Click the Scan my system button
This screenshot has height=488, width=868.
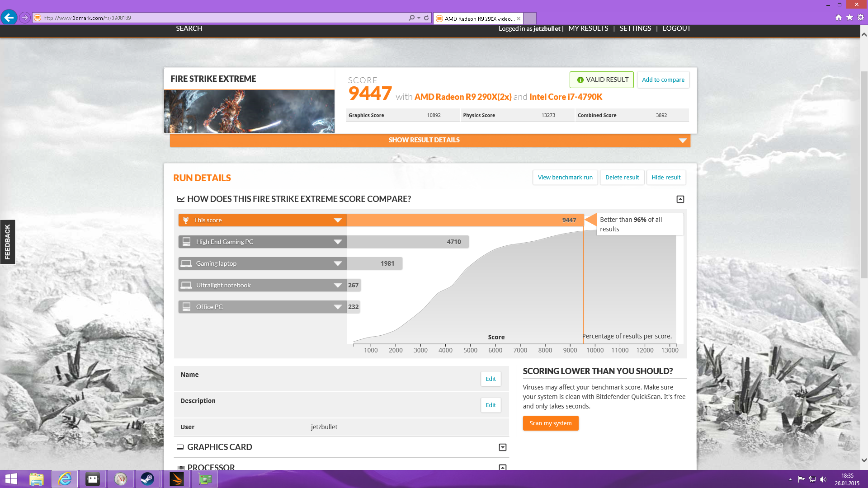[x=551, y=423]
